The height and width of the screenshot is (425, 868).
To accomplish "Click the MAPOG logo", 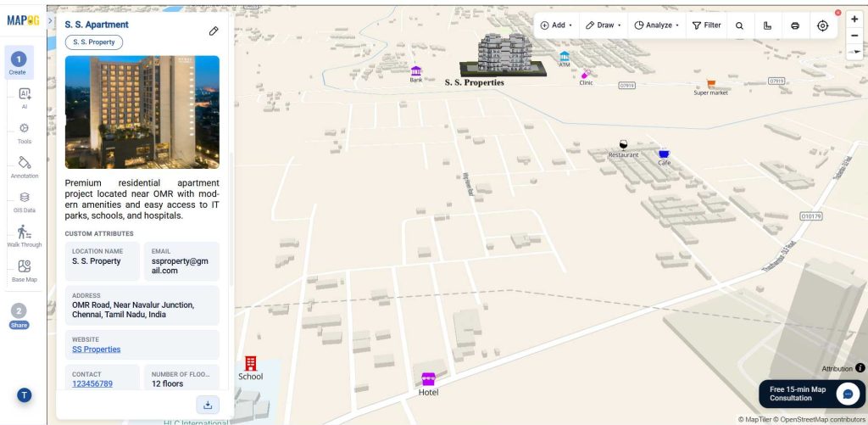I will point(23,20).
